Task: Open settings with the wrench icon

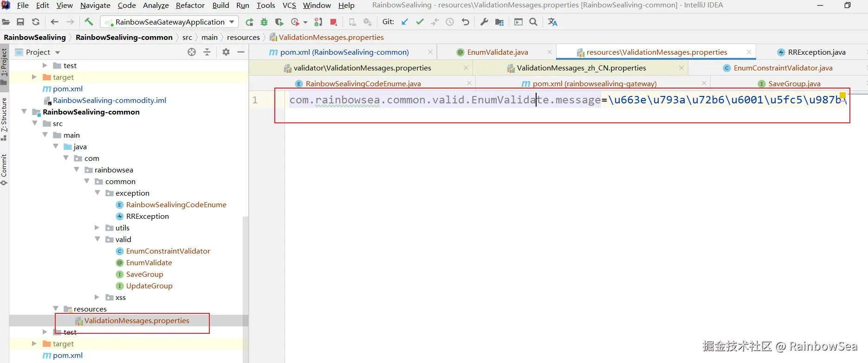Action: coord(484,22)
